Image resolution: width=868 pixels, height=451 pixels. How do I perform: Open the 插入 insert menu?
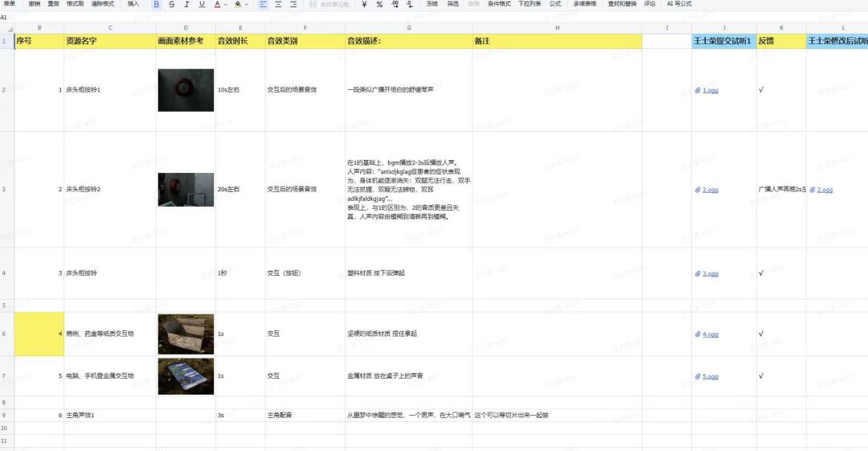pyautogui.click(x=133, y=4)
